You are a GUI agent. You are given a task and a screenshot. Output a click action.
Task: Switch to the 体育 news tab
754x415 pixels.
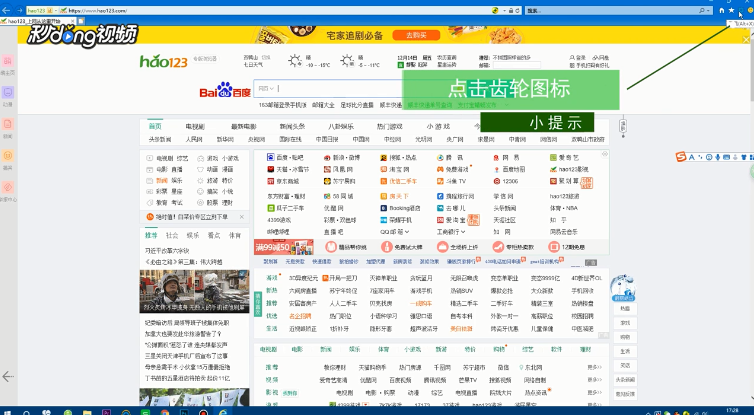tap(235, 235)
